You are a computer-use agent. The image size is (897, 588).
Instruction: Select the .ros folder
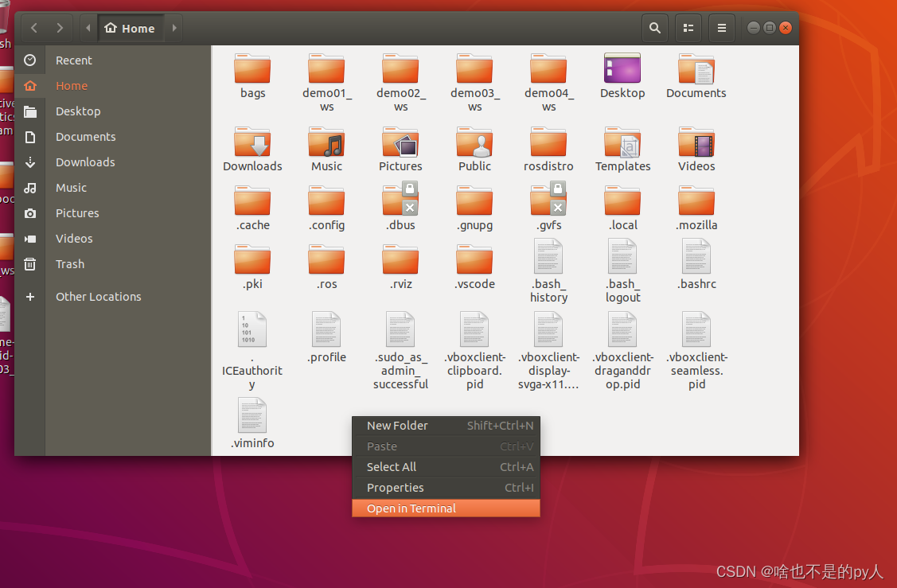click(x=326, y=267)
